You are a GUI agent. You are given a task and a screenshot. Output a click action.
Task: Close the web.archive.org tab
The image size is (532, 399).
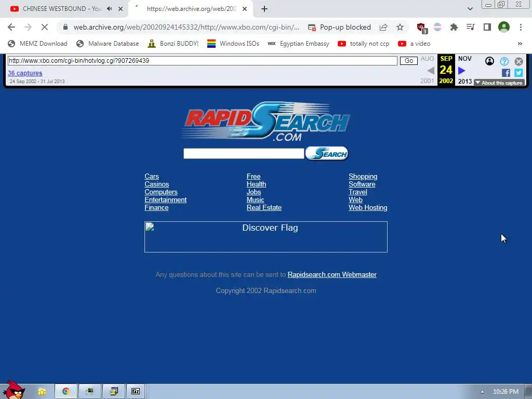[245, 9]
